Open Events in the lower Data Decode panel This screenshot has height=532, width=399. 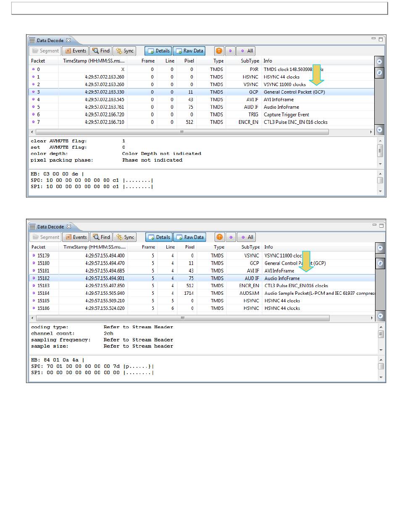(76, 237)
